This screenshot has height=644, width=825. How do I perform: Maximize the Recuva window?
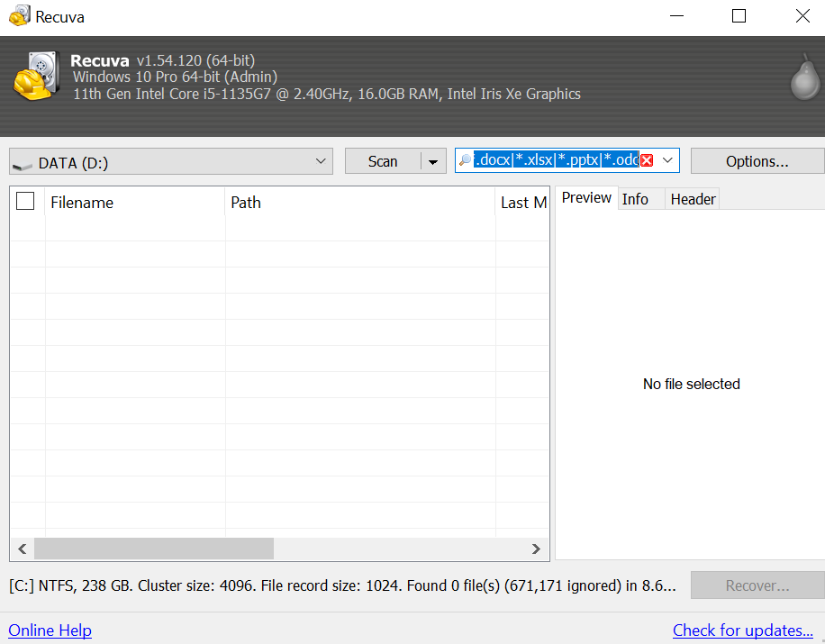(x=739, y=16)
